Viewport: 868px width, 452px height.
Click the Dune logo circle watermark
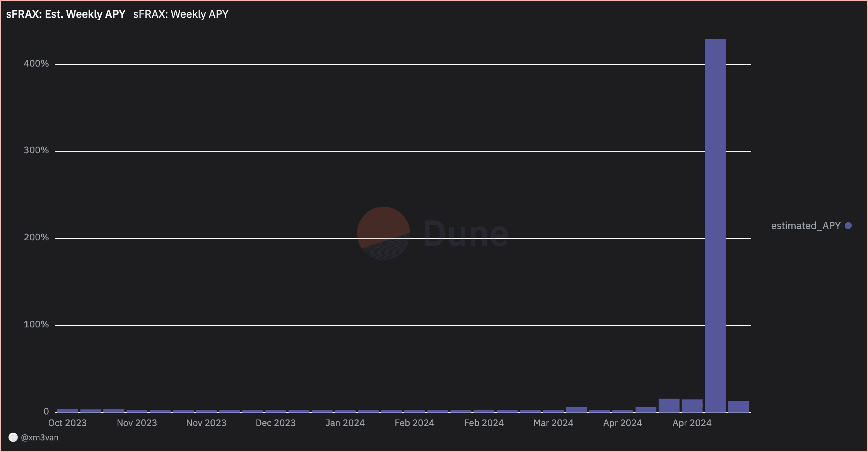[383, 233]
